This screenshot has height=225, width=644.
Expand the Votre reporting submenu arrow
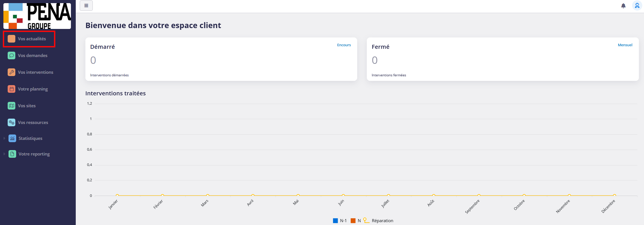4,154
